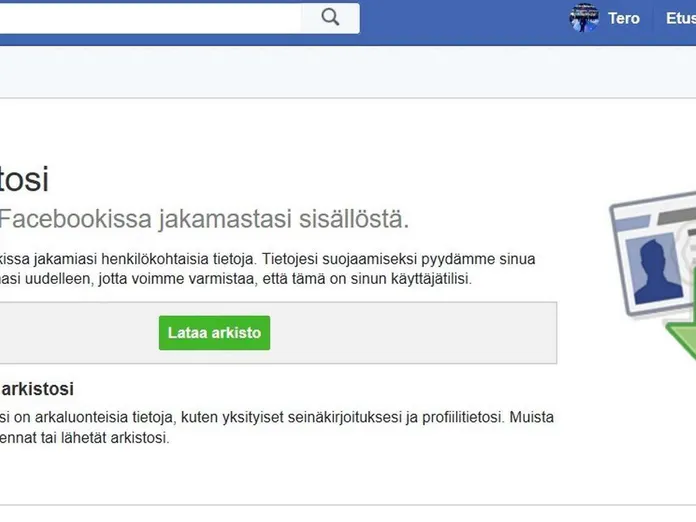Click text 'että tämä on sinun käyttäjätilisi.'
Image resolution: width=696 pixels, height=522 pixels.
[367, 279]
